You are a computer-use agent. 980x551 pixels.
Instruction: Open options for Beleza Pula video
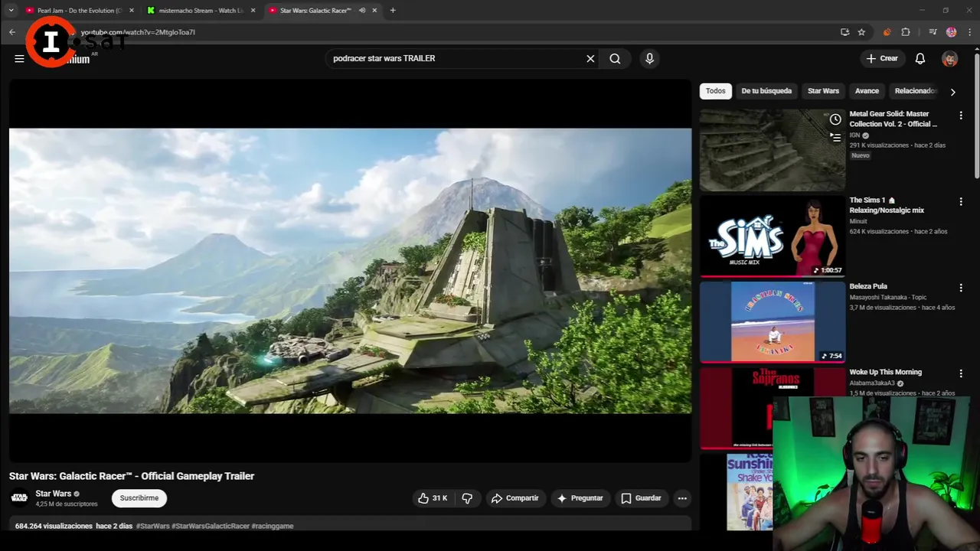(x=961, y=288)
